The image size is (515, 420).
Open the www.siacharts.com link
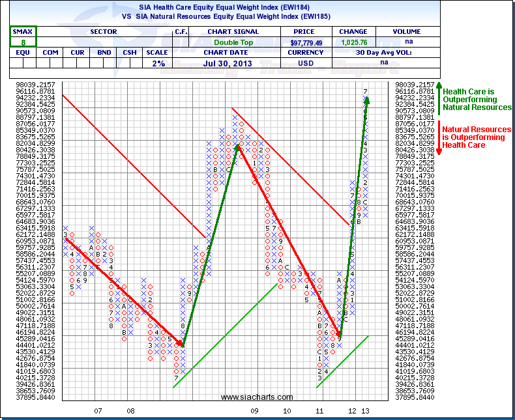(256, 397)
